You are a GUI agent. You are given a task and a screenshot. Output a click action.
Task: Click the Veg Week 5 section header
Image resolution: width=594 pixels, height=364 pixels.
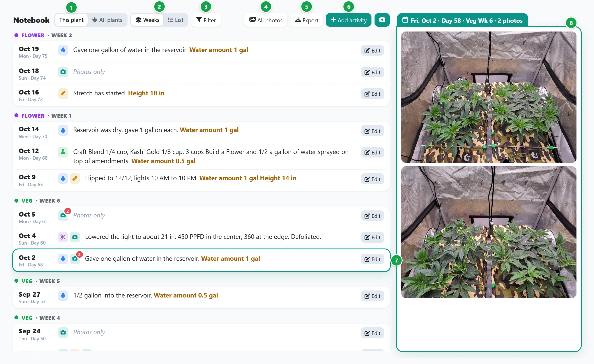pos(37,281)
